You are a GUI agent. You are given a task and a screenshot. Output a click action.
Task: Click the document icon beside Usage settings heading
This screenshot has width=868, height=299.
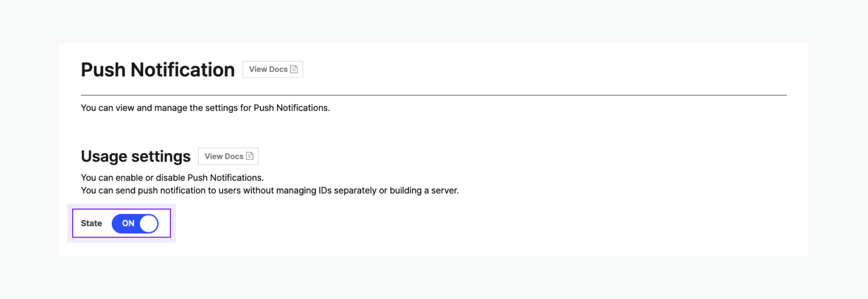(x=250, y=156)
